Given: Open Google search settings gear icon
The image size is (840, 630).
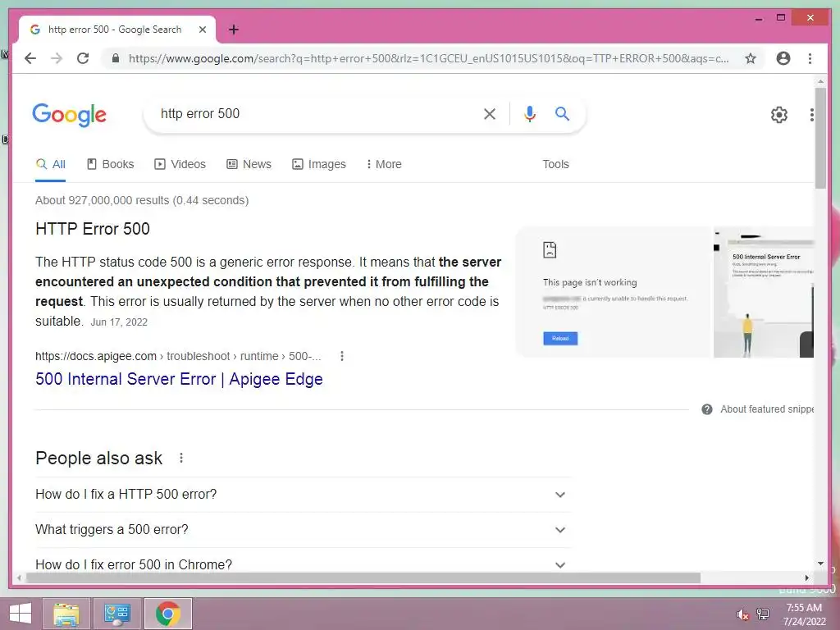Looking at the screenshot, I should (779, 115).
